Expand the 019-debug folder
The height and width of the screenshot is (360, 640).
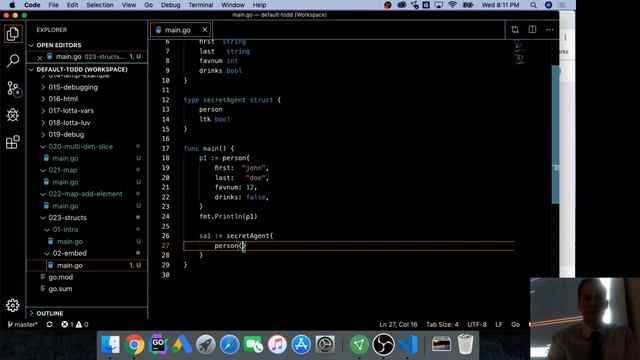tap(66, 134)
